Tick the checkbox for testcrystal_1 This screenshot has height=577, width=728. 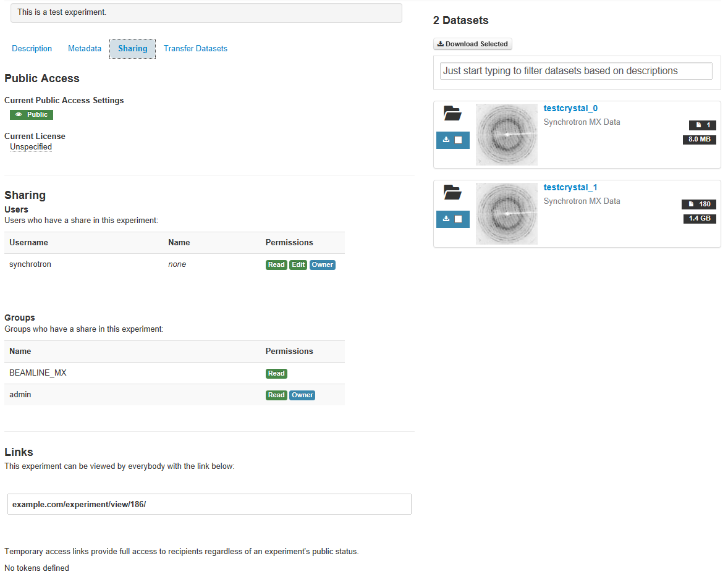coord(459,219)
